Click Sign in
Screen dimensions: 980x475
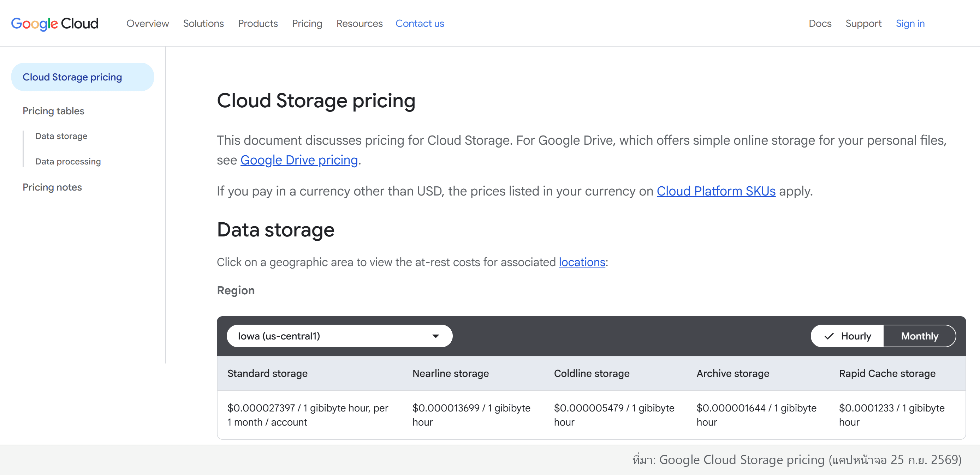[910, 24]
